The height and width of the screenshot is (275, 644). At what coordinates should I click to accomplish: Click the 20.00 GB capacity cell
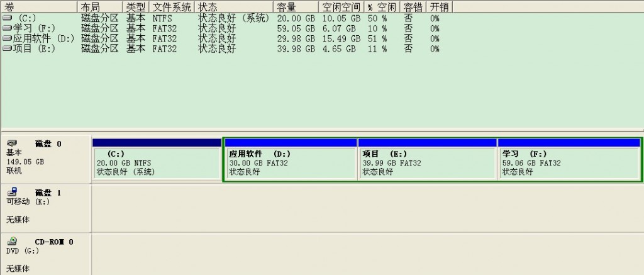296,18
